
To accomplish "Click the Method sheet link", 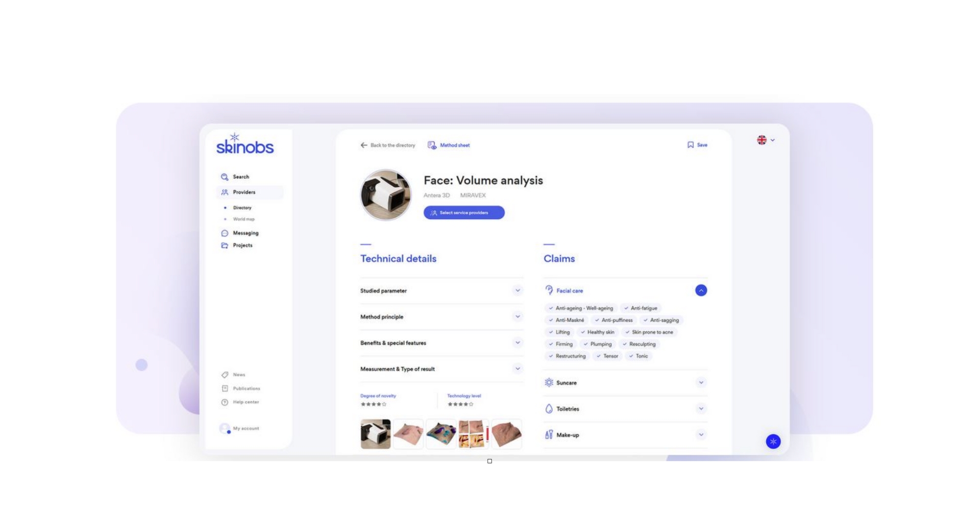I will 455,145.
